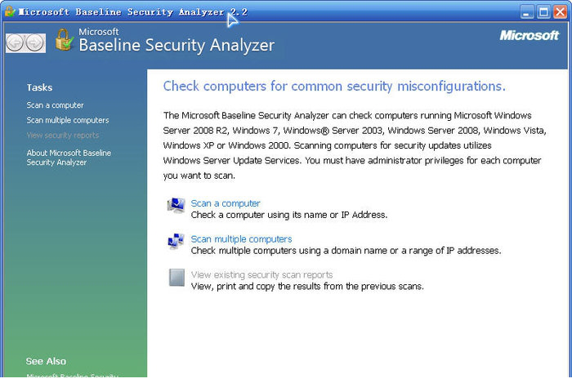Click the title bar padlock application icon
Image resolution: width=572 pixels, height=392 pixels.
(10, 11)
